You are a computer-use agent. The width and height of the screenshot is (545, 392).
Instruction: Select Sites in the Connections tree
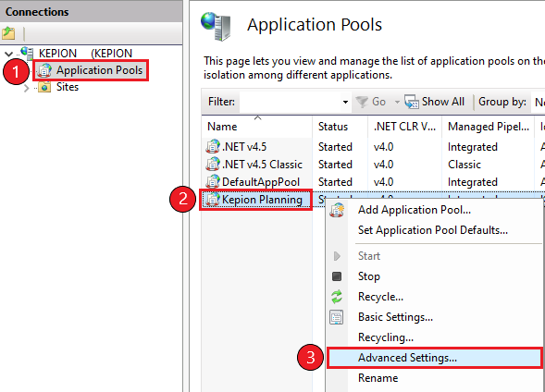[x=68, y=87]
